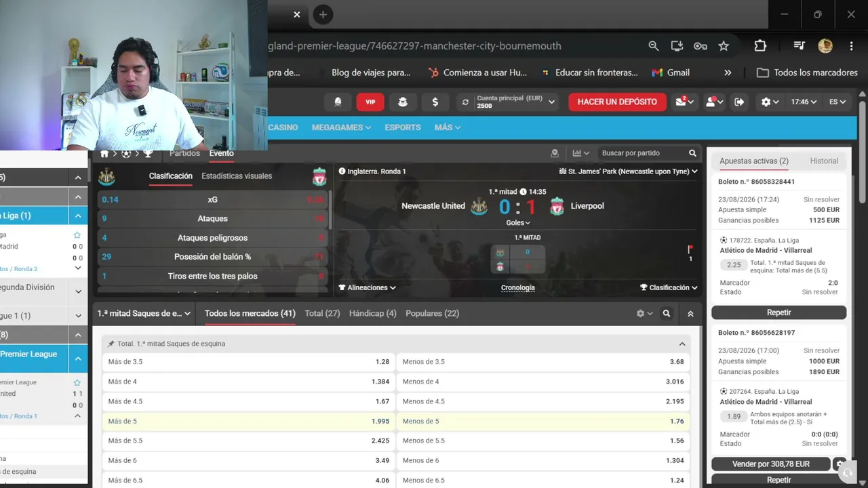Select the Clasificación statistics tab
Viewport: 868px width, 488px height.
171,176
